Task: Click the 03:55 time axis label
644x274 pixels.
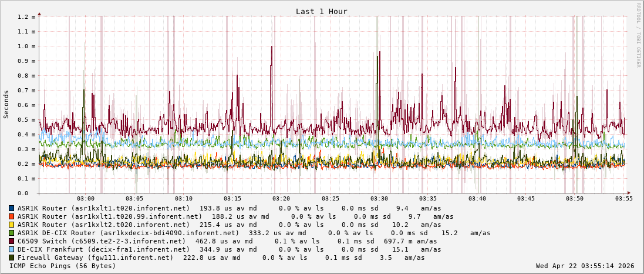Action: point(623,199)
